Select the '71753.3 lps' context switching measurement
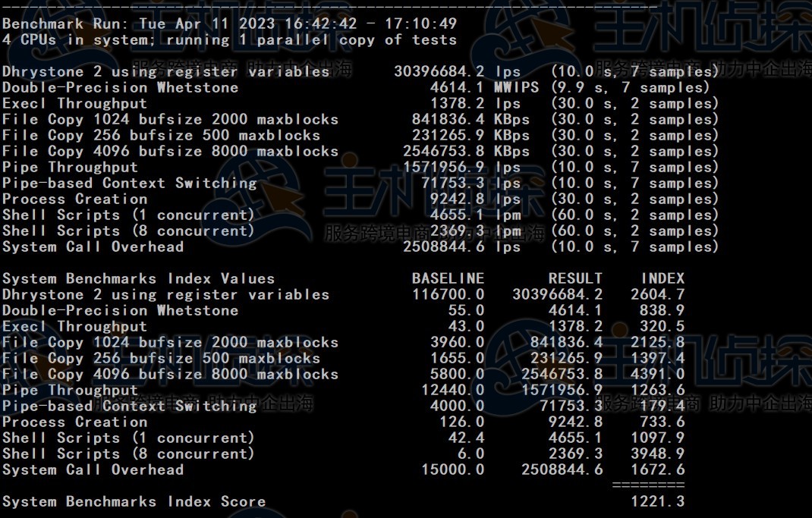This screenshot has width=812, height=518. (471, 184)
